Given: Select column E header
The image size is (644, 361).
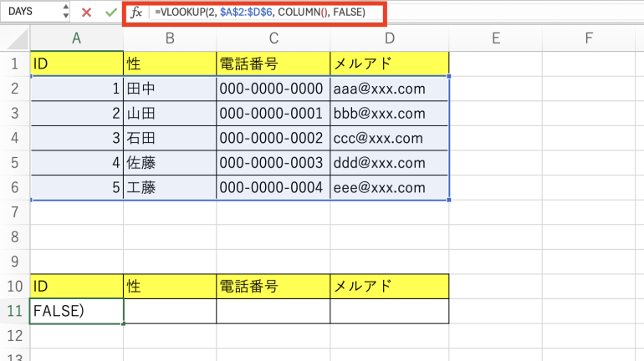Looking at the screenshot, I should (x=496, y=38).
